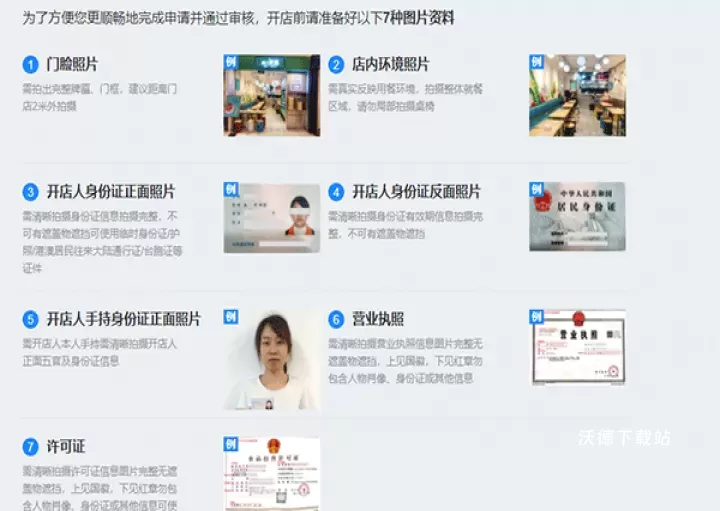Click the 例 badge on interior photo
The height and width of the screenshot is (511, 720).
(536, 62)
